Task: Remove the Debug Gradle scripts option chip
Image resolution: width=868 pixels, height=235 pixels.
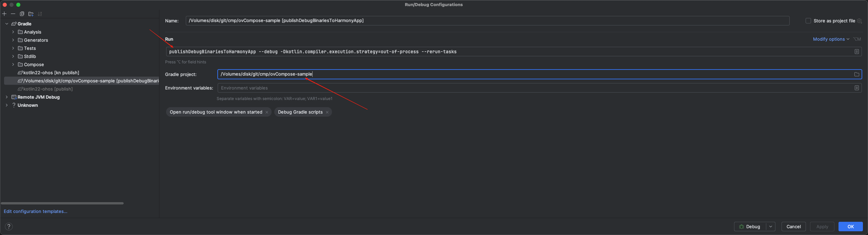Action: [x=327, y=112]
